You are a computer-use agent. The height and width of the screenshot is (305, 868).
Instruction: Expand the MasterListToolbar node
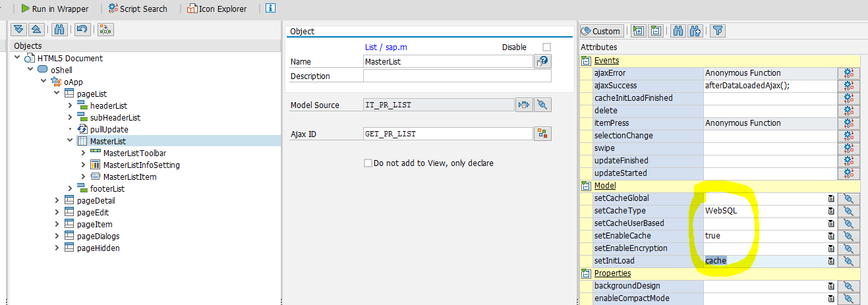pyautogui.click(x=83, y=153)
